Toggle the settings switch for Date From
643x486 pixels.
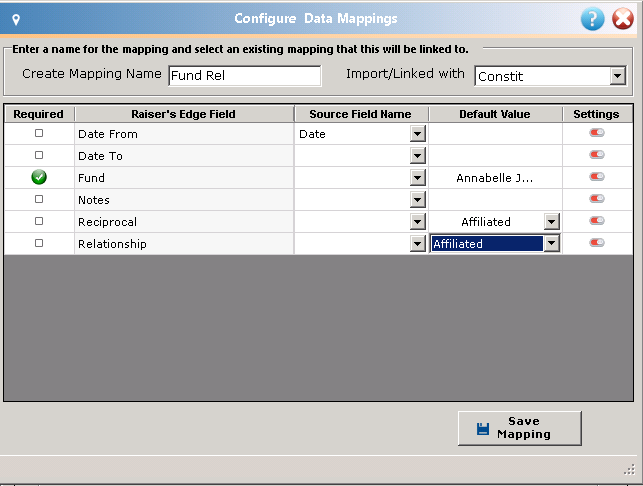click(x=597, y=132)
